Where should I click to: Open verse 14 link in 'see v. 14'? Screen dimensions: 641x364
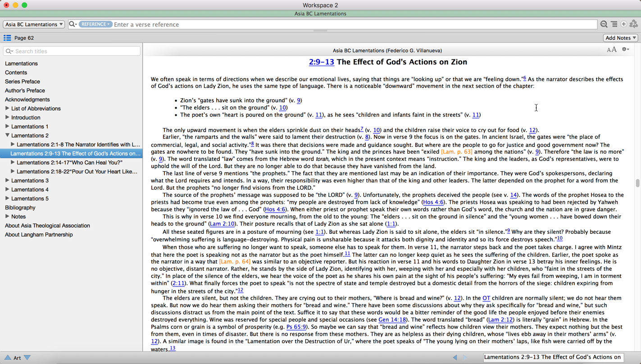coord(513,195)
